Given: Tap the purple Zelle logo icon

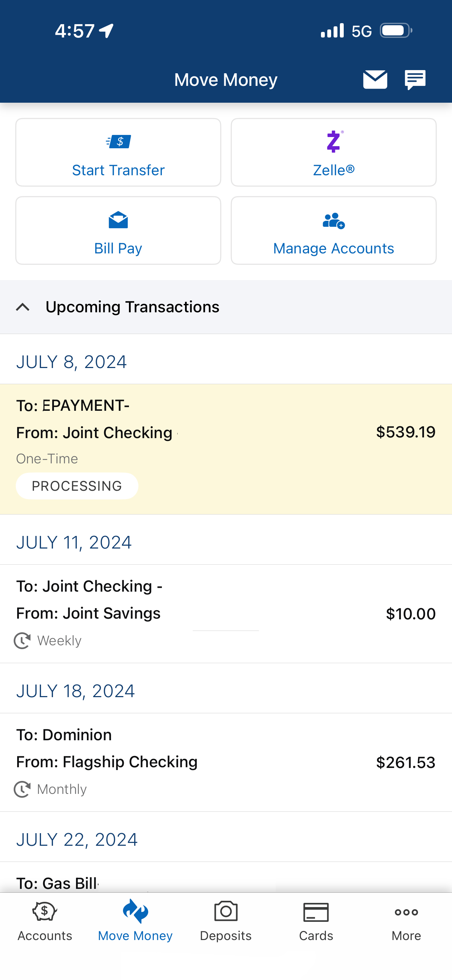Looking at the screenshot, I should click(x=334, y=142).
